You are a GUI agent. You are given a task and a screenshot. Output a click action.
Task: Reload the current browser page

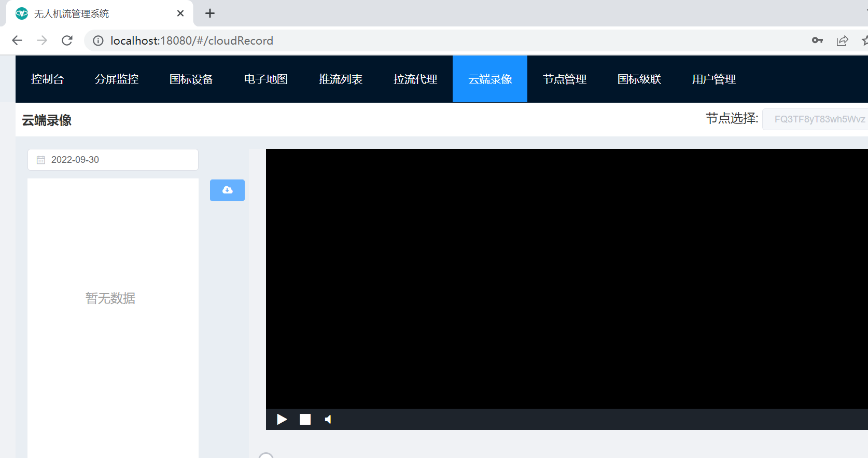point(67,40)
